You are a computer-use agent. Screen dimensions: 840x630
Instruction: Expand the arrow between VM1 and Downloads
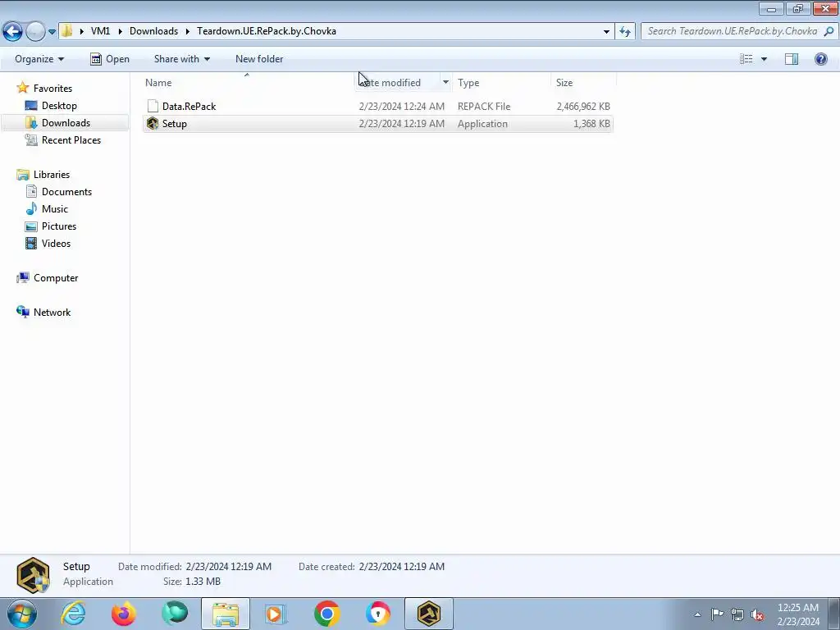[120, 31]
